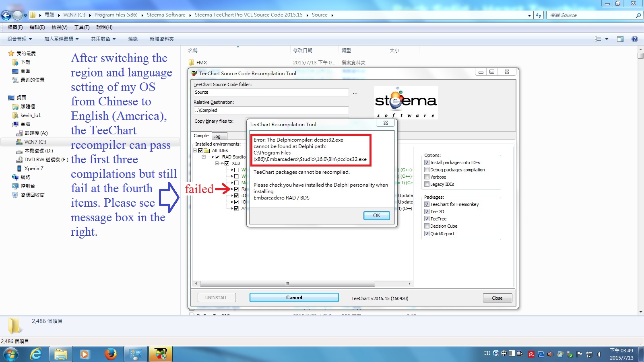
Task: Select the DVD RW 磁碟機 (E:) drive
Action: coord(46,160)
